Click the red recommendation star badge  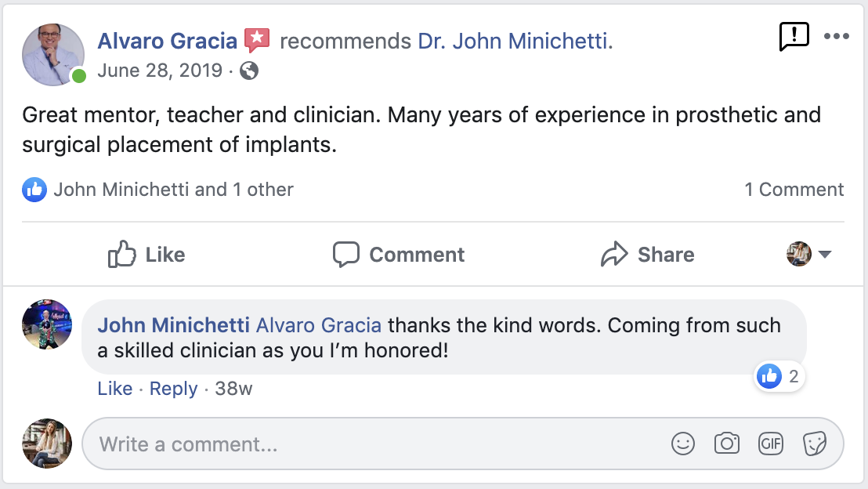tap(257, 40)
